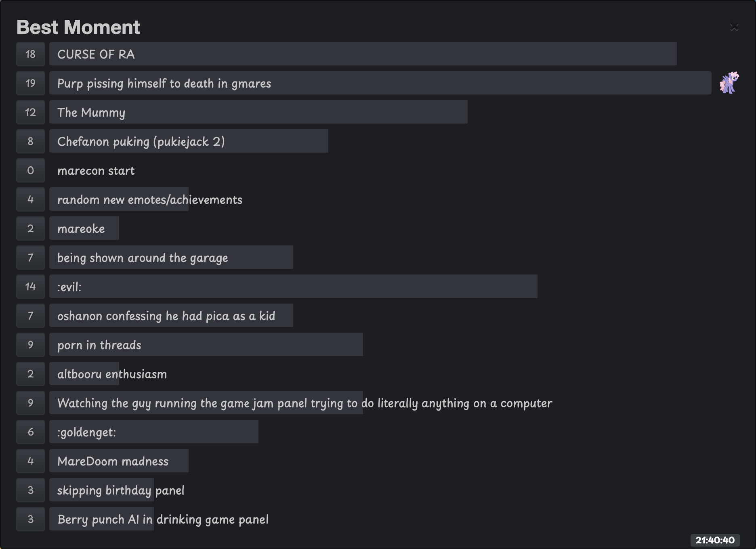Vote for mareoke
The image size is (756, 549).
[x=31, y=228]
